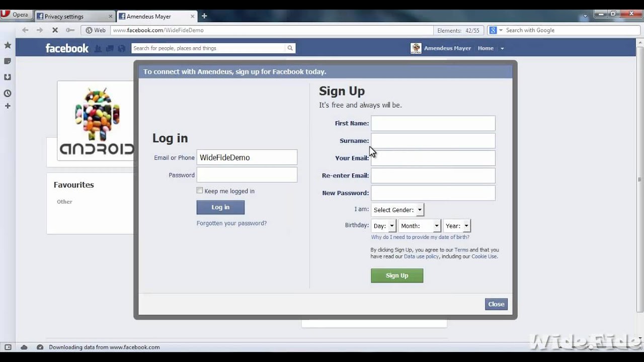The image size is (644, 362).
Task: Click the Facebook friend requests icon
Action: click(x=98, y=49)
